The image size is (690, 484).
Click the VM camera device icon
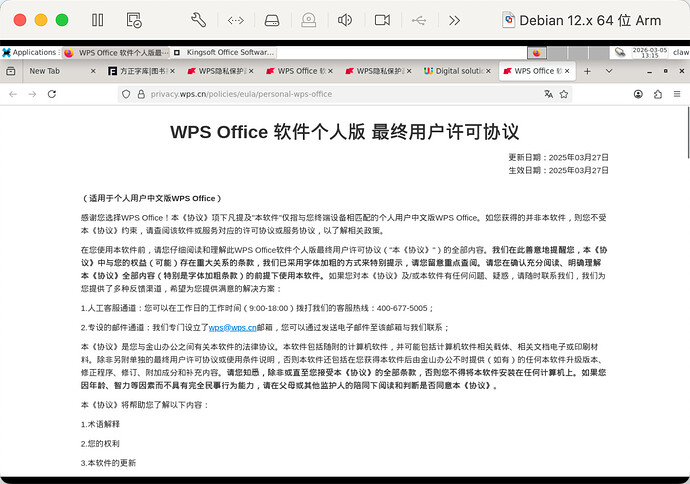tap(382, 20)
